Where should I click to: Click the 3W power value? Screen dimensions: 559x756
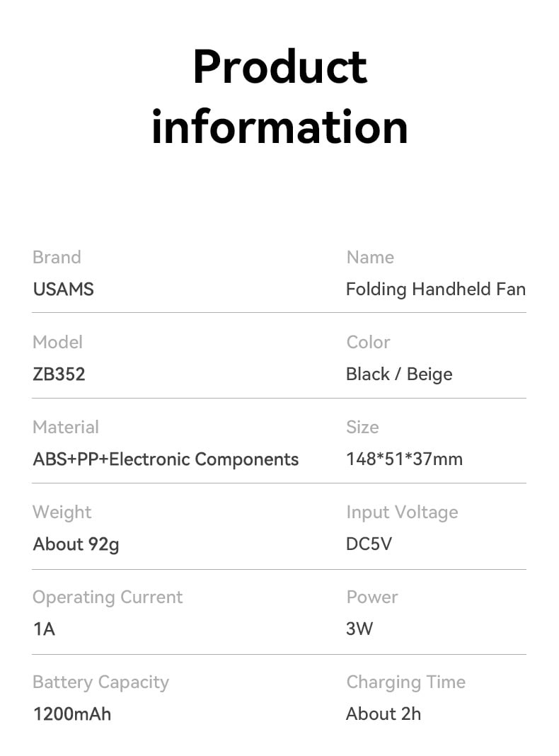click(359, 629)
